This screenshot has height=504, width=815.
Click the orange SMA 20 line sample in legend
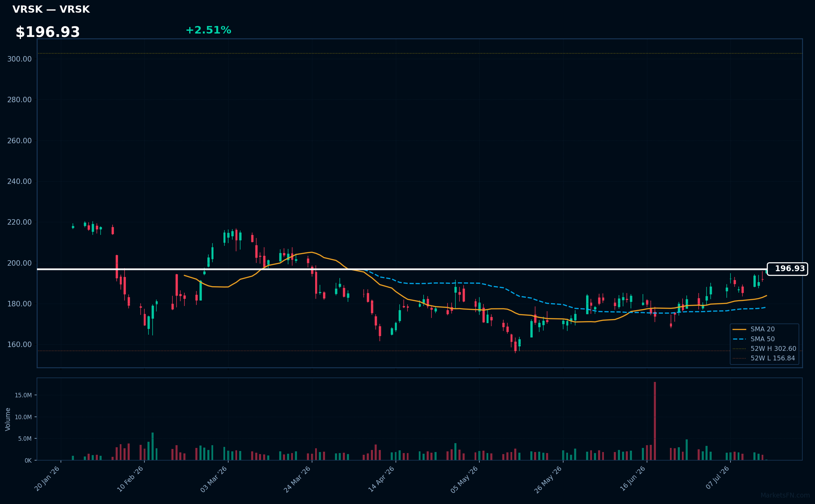pos(739,329)
